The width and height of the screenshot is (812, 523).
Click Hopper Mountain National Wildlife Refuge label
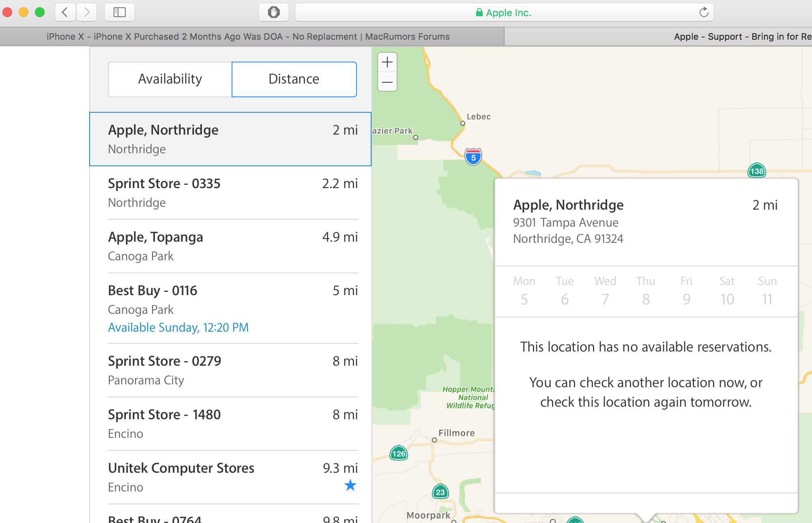(469, 397)
